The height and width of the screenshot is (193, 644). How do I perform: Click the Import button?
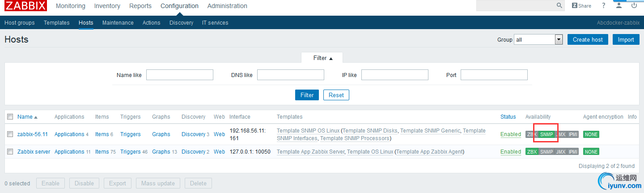coord(626,39)
